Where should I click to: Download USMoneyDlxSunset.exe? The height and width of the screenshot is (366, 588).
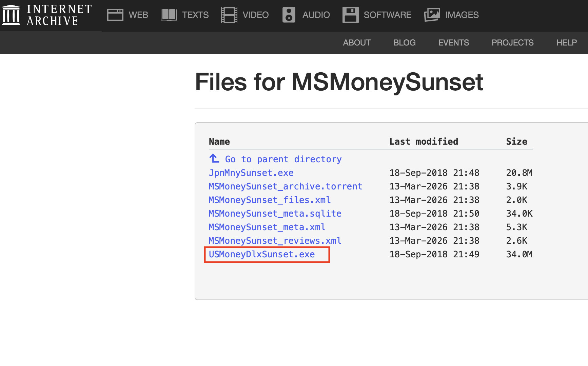click(262, 254)
